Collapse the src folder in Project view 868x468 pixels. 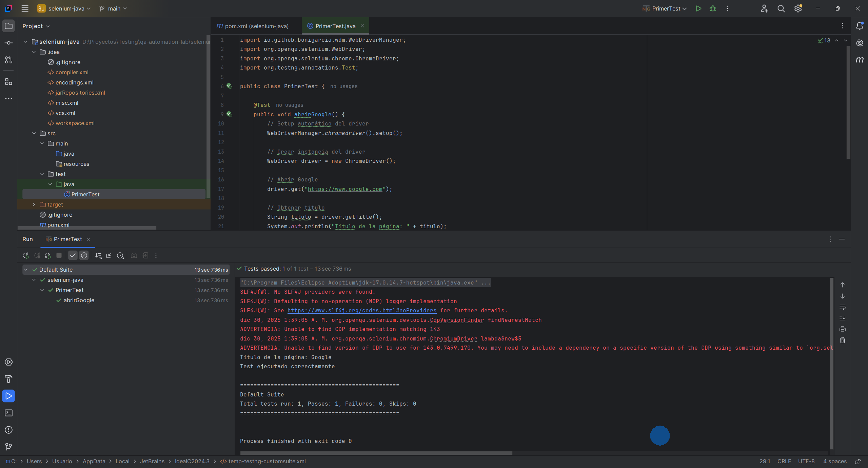tap(34, 133)
